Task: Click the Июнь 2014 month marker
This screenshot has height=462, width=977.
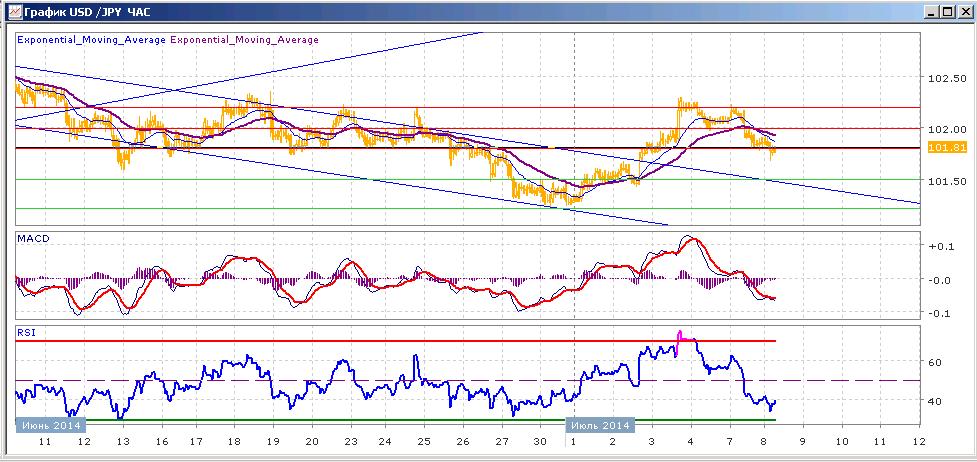Action: point(50,426)
